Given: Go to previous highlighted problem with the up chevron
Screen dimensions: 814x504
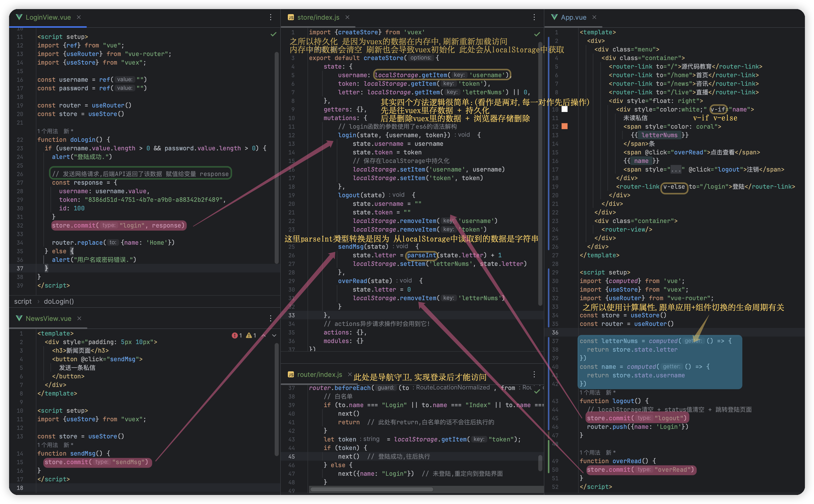Looking at the screenshot, I should coord(264,335).
